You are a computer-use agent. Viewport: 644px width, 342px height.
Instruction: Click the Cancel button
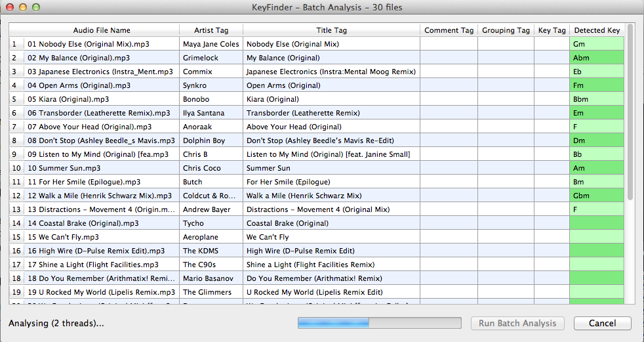(602, 323)
